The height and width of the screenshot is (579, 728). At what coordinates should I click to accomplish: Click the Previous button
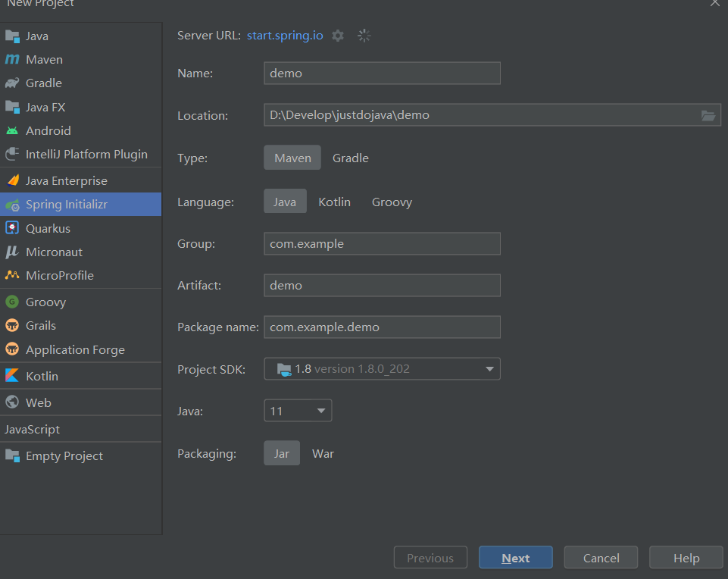click(x=430, y=558)
